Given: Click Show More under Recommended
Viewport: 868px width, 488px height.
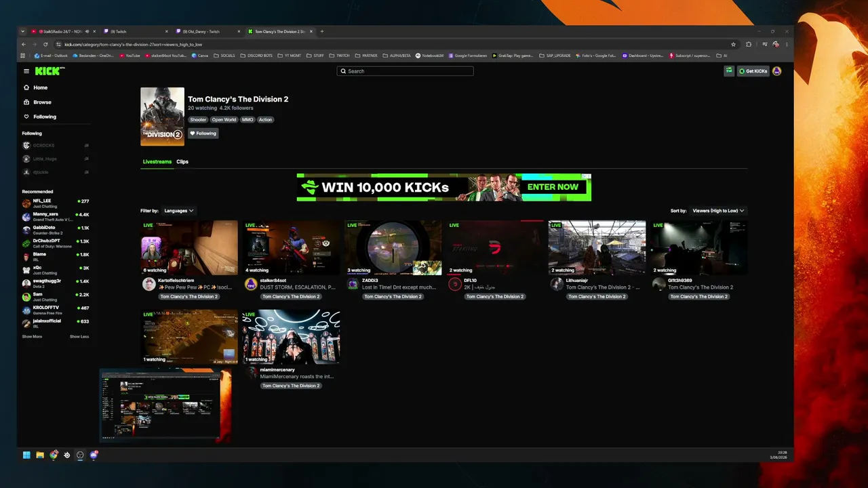Looking at the screenshot, I should (32, 337).
